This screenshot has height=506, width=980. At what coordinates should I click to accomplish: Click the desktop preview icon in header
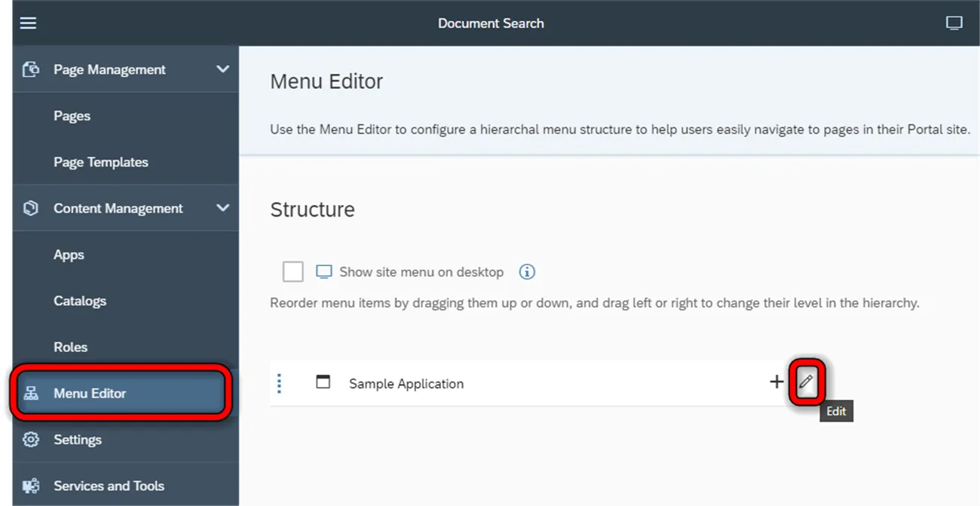(x=954, y=23)
